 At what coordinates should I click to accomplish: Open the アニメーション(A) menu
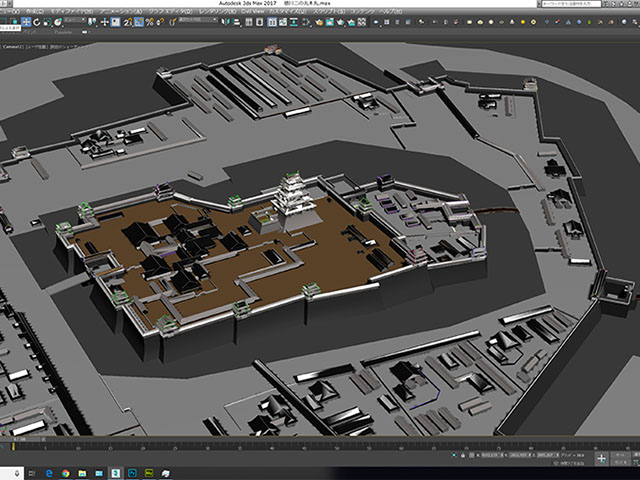(x=119, y=11)
